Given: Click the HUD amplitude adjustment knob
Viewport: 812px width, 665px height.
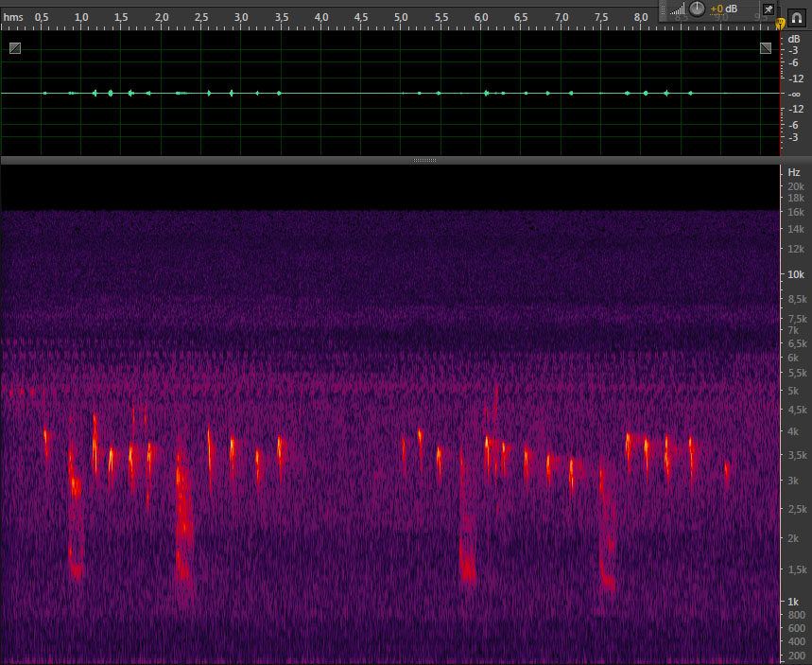Looking at the screenshot, I should (x=697, y=9).
